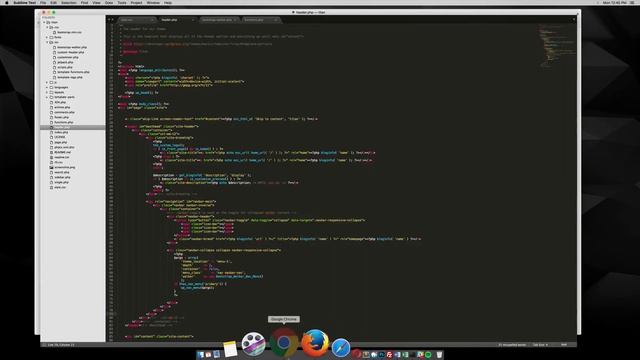Click the line and column indicator
Viewport: 640px width, 360px height.
pyautogui.click(x=61, y=345)
